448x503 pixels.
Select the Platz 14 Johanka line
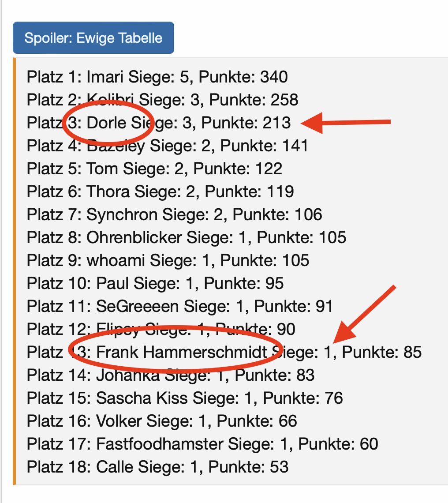click(170, 375)
